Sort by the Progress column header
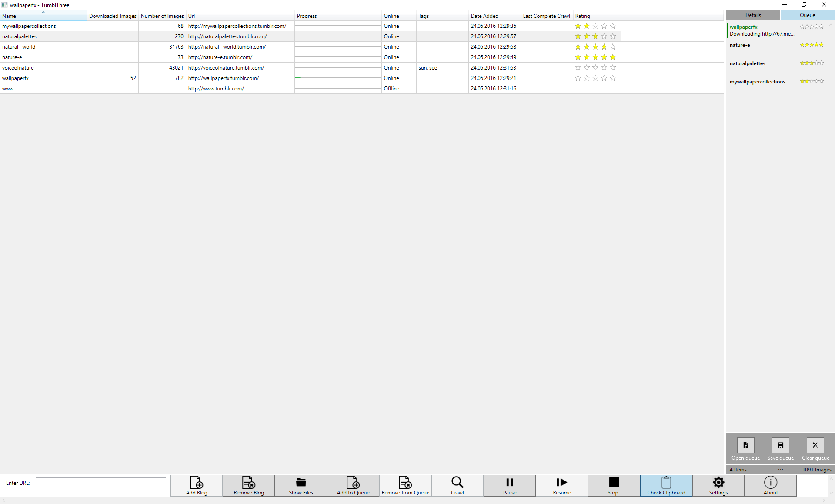This screenshot has height=504, width=835. click(338, 16)
